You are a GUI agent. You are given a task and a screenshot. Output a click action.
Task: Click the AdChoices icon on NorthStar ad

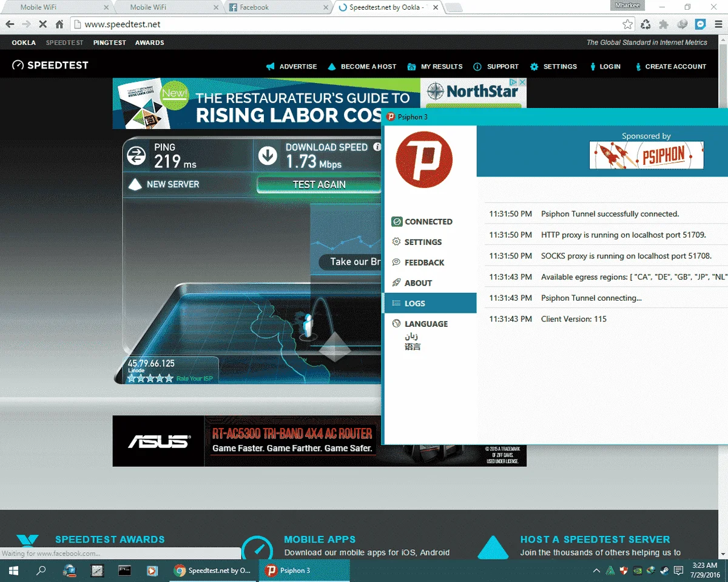pos(513,82)
